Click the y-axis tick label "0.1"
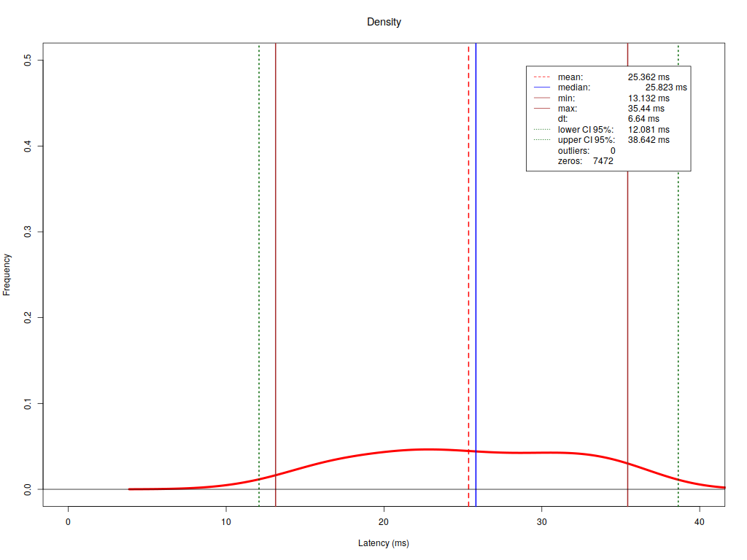The width and height of the screenshot is (747, 560). pos(28,403)
